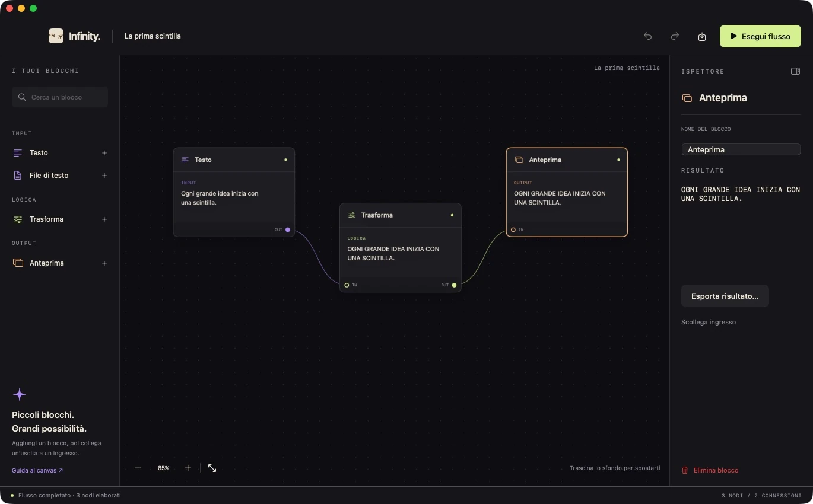Focus the Cerca un blocco search field
Viewport: 813px width, 504px height.
[x=60, y=97]
